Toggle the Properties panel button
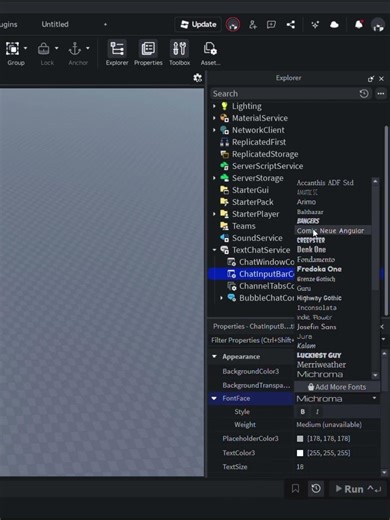 148,53
